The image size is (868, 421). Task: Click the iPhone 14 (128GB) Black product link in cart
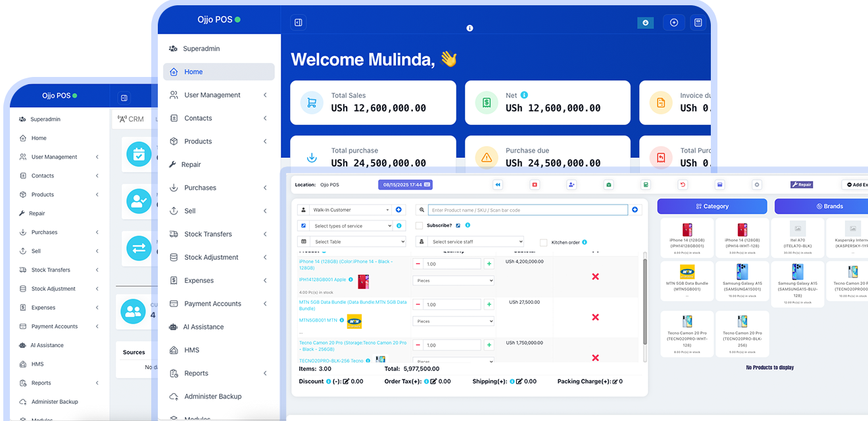(x=345, y=264)
